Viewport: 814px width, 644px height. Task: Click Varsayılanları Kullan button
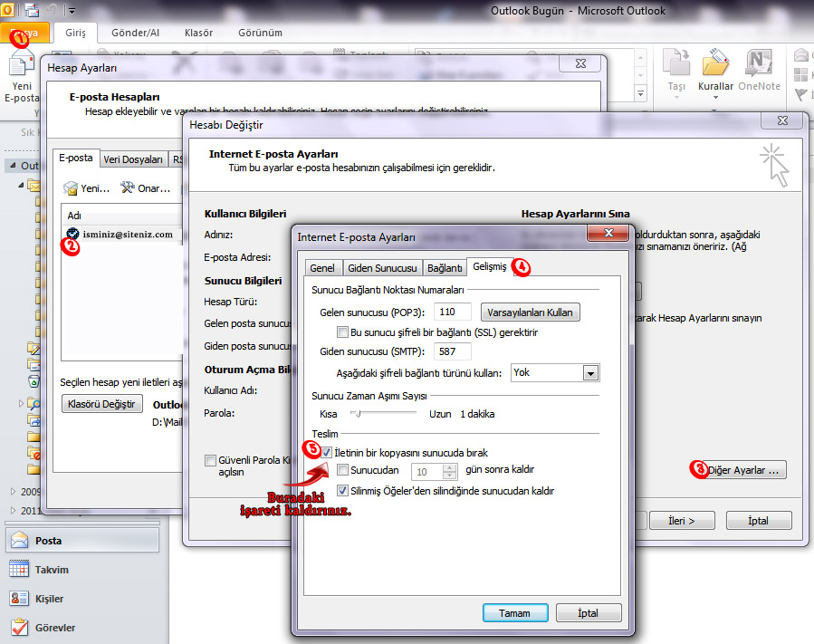pos(530,312)
